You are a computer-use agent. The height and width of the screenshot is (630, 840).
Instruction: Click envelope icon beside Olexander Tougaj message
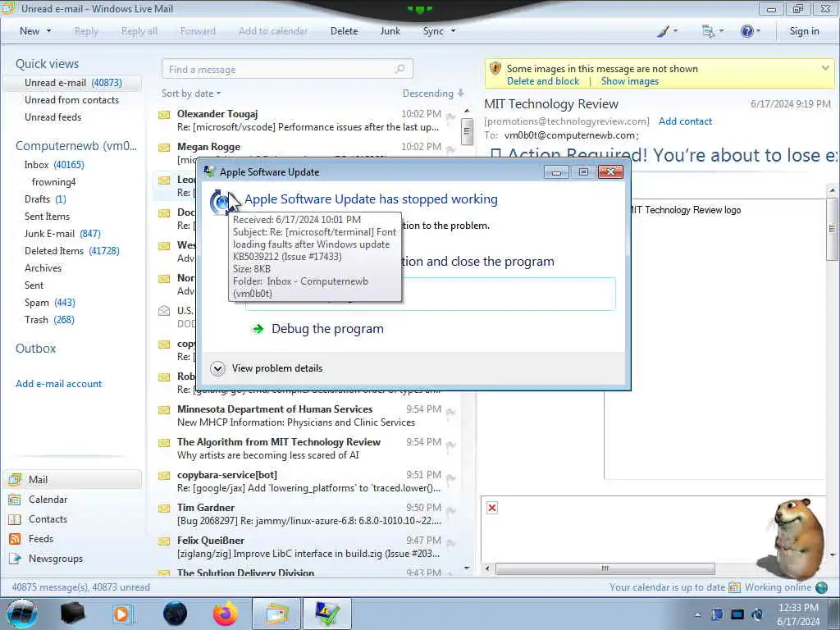coord(164,115)
